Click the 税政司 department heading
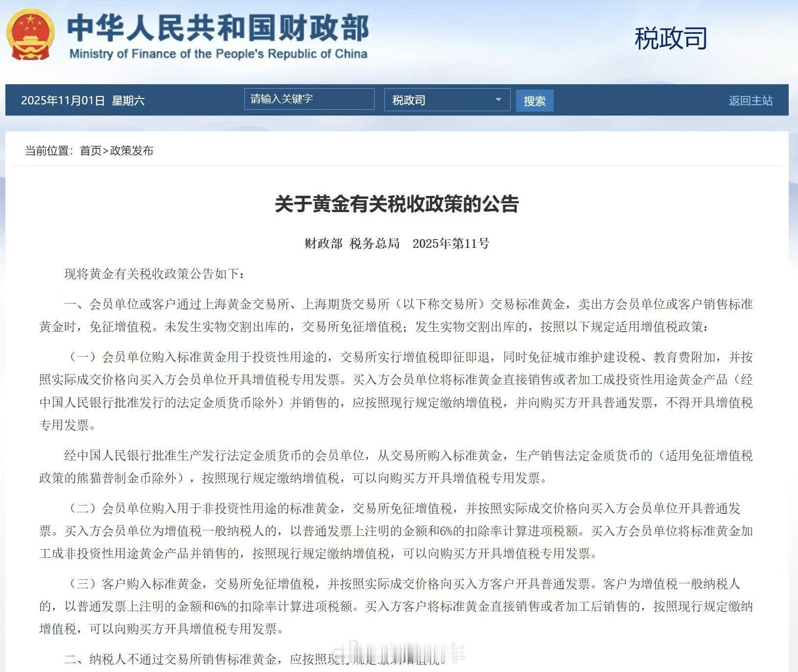798x672 pixels. click(670, 39)
